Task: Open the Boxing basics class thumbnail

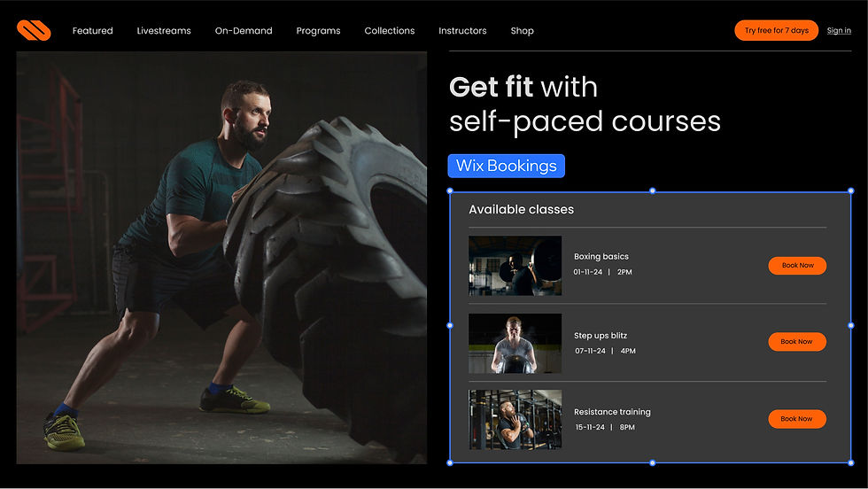Action: point(515,266)
